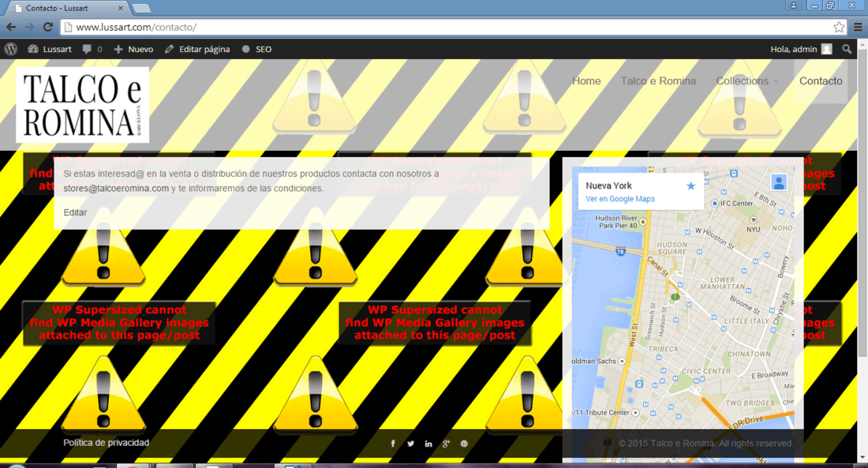Image resolution: width=868 pixels, height=468 pixels.
Task: Click Hudson River Park Pier 40 marker
Action: pyautogui.click(x=642, y=222)
